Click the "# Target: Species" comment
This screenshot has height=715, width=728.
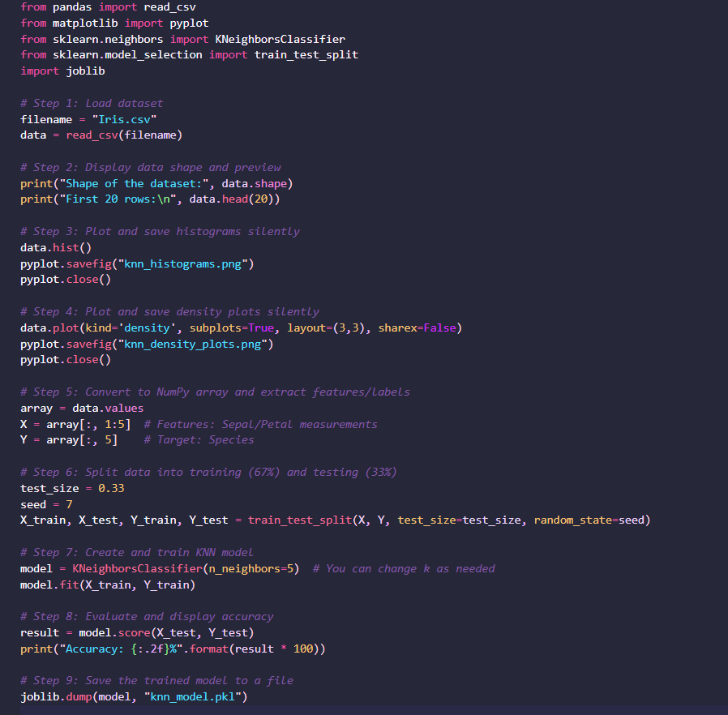(199, 441)
